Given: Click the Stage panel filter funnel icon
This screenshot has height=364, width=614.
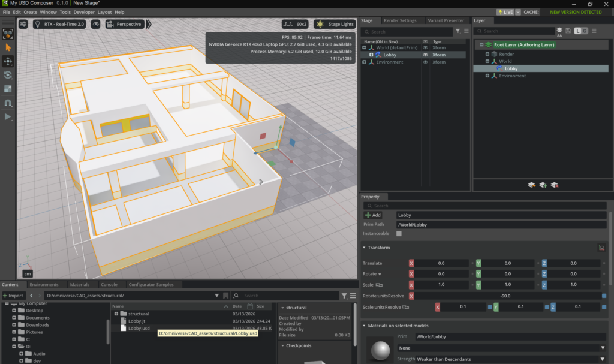Looking at the screenshot, I should [458, 31].
